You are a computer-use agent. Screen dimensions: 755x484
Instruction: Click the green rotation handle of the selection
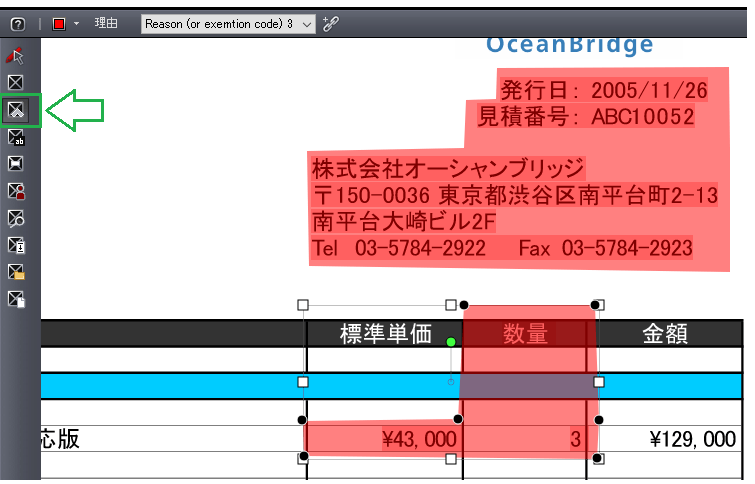click(x=451, y=342)
